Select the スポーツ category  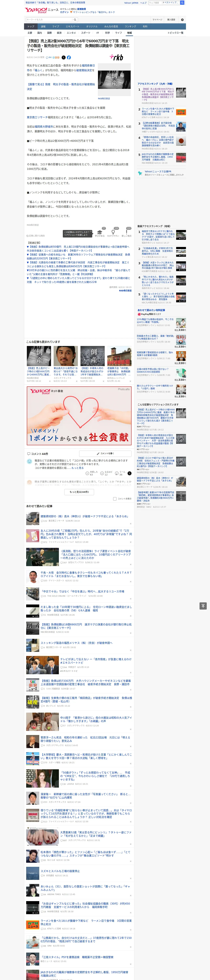click(x=86, y=33)
